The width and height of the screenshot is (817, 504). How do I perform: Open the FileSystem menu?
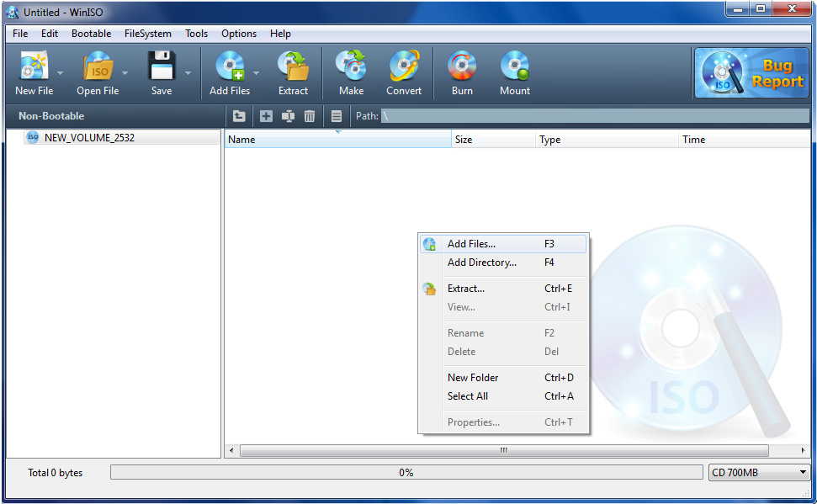point(148,34)
